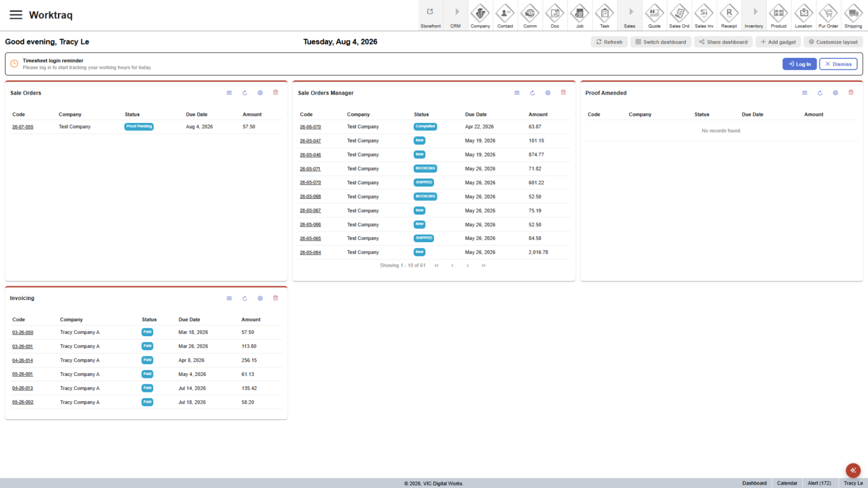Image resolution: width=868 pixels, height=488 pixels.
Task: Delete the Proof Amended gadget
Action: coord(851,93)
